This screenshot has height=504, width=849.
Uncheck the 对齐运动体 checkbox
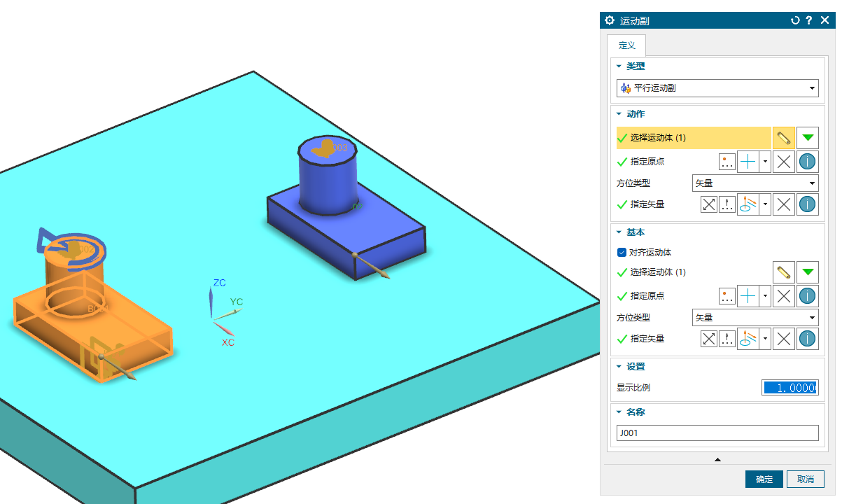click(622, 253)
